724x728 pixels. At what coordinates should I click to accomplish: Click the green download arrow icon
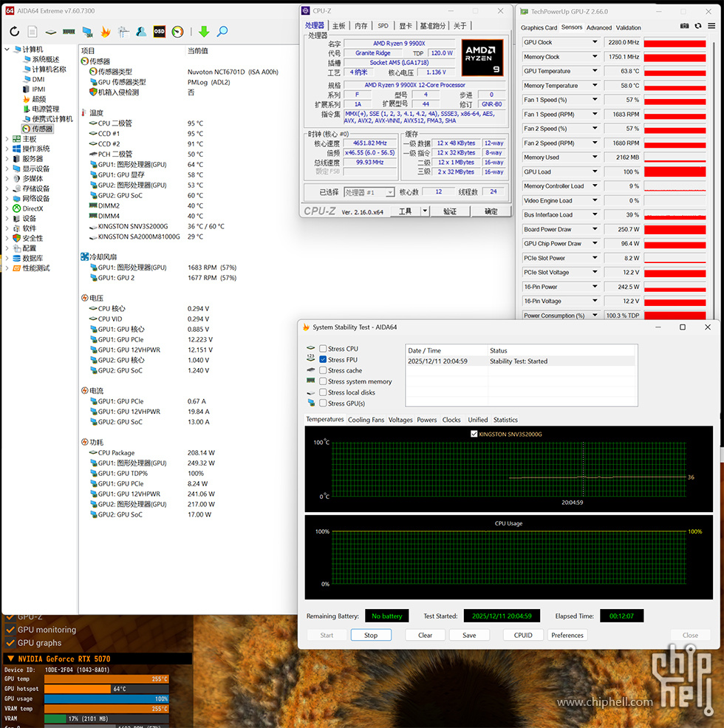tap(204, 32)
